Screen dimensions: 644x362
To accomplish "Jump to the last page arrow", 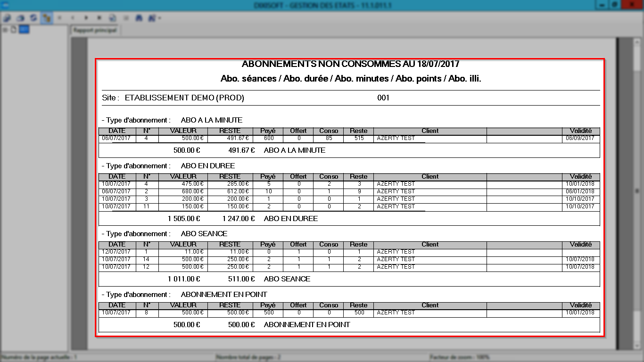I will pyautogui.click(x=99, y=18).
